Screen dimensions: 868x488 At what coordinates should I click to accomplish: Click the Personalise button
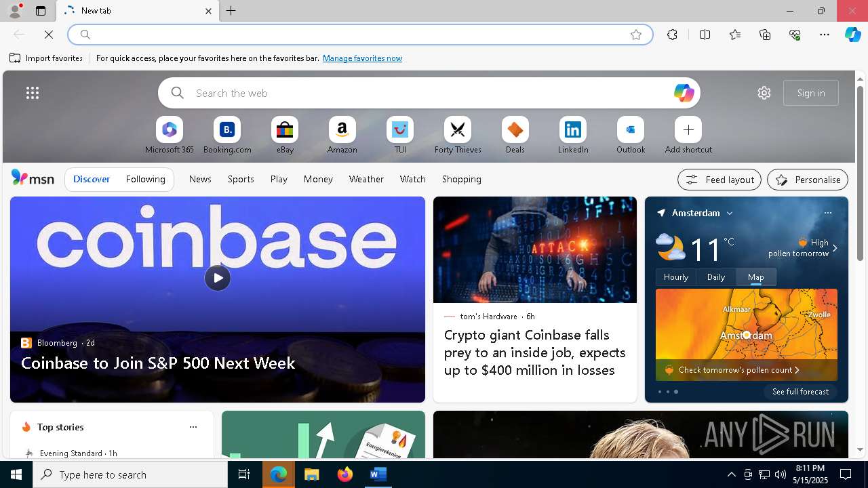(x=808, y=180)
